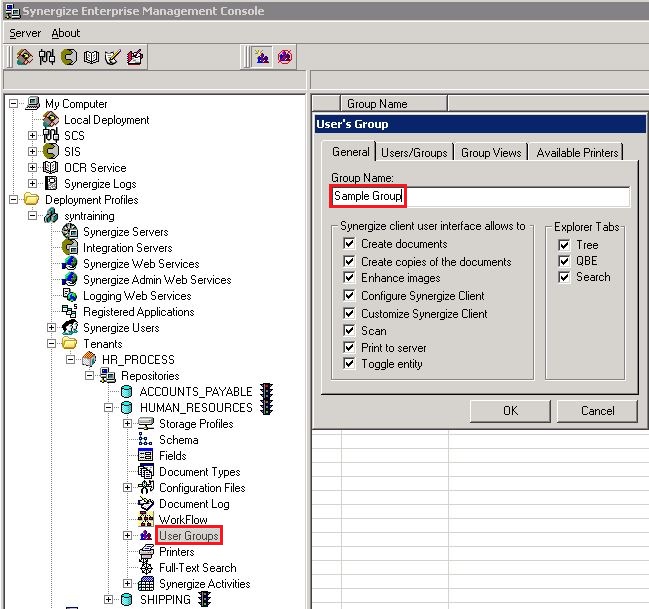Click the add user group toolbar icon
This screenshot has width=649, height=609.
(x=262, y=57)
